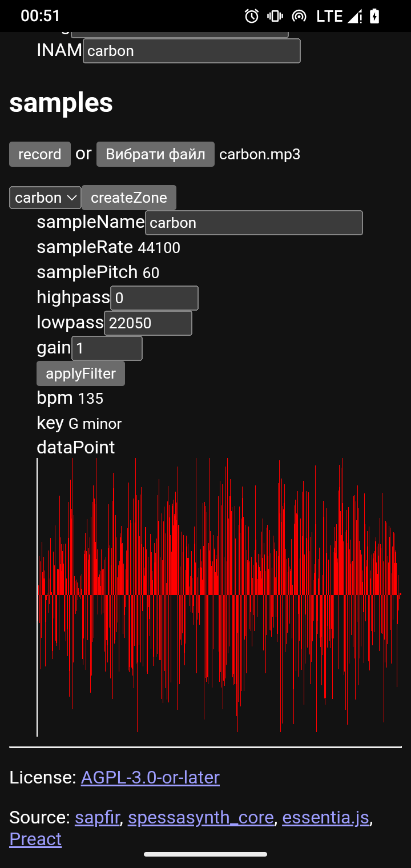
Task: Focus the INAM text field
Action: 191,51
